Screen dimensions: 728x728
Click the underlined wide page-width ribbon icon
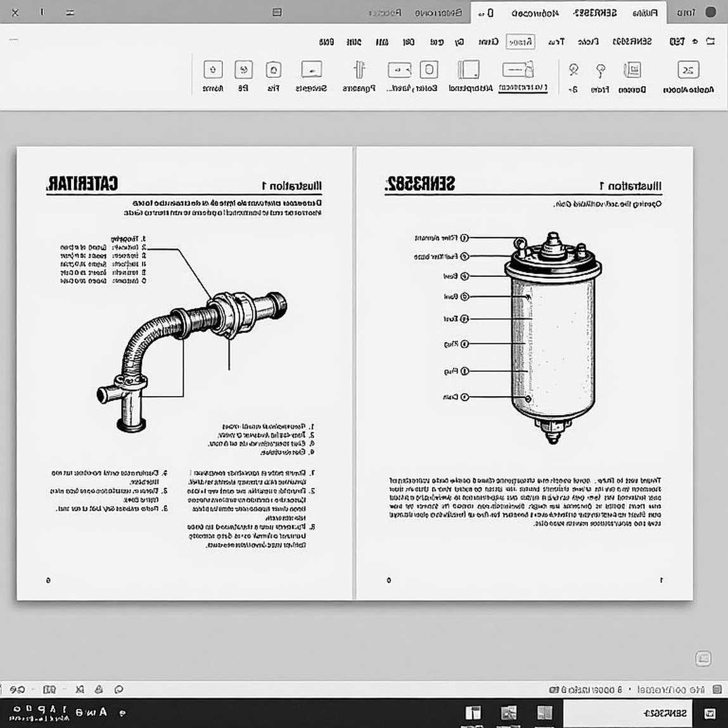pyautogui.click(x=518, y=70)
